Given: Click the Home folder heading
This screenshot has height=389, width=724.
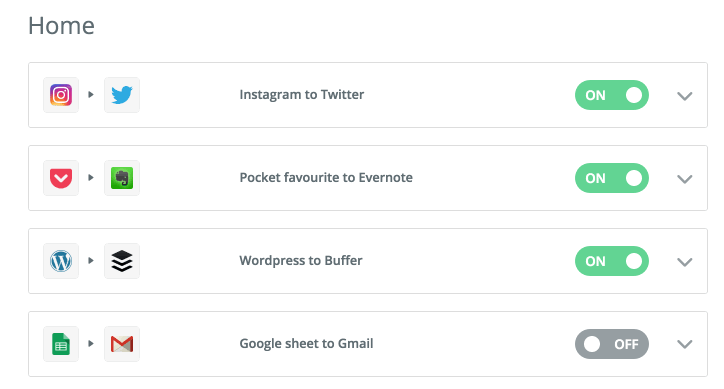Looking at the screenshot, I should (x=61, y=25).
